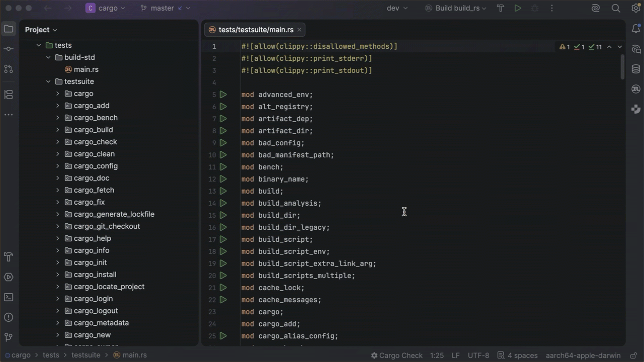The width and height of the screenshot is (644, 362).
Task: Click testsuite in the breadcrumb bar
Action: coord(86,355)
